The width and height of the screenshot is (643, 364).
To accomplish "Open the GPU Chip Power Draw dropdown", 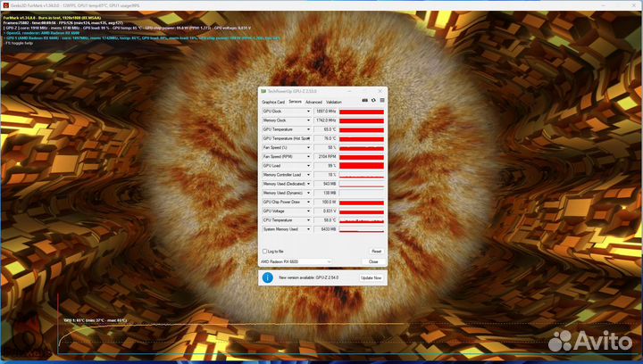I will (x=308, y=202).
